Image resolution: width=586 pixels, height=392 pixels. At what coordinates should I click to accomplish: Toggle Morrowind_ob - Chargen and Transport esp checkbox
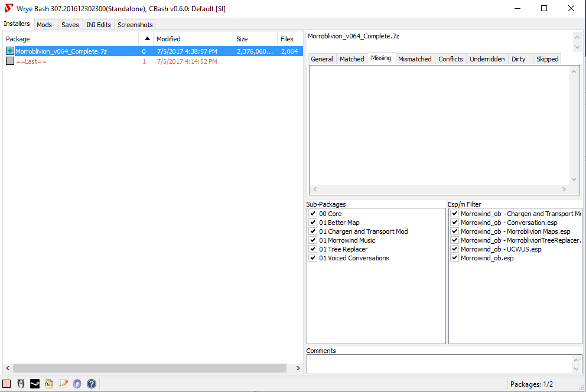coord(454,214)
